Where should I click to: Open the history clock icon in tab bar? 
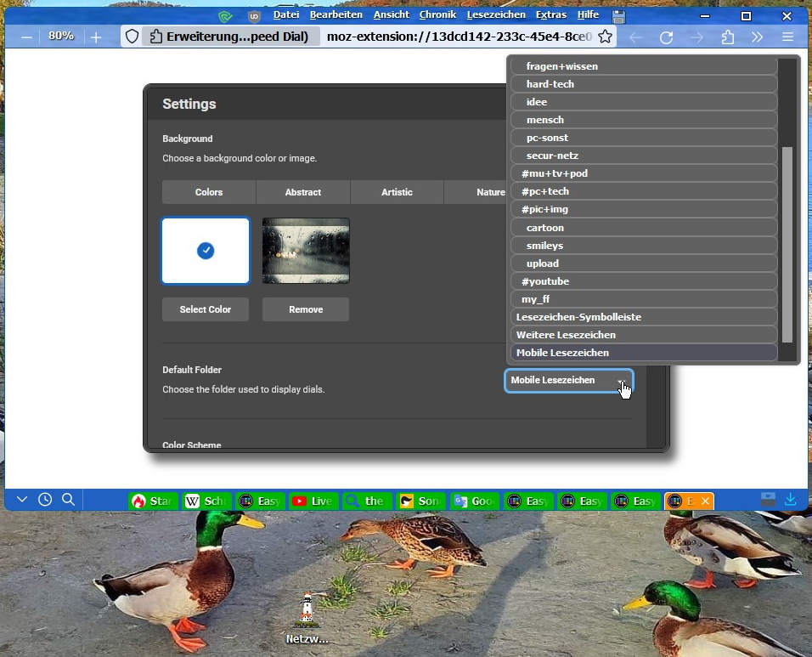click(x=45, y=500)
